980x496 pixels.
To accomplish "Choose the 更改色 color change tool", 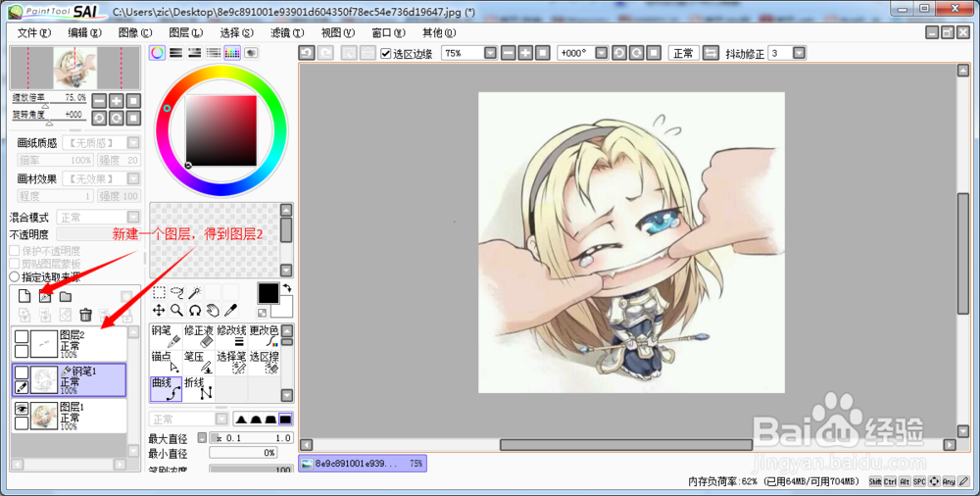I will [x=264, y=336].
